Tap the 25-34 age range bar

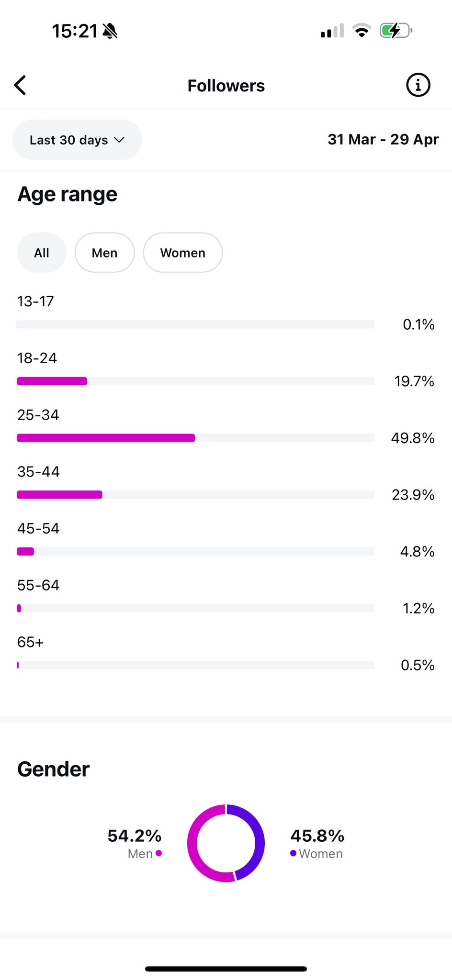tap(196, 438)
